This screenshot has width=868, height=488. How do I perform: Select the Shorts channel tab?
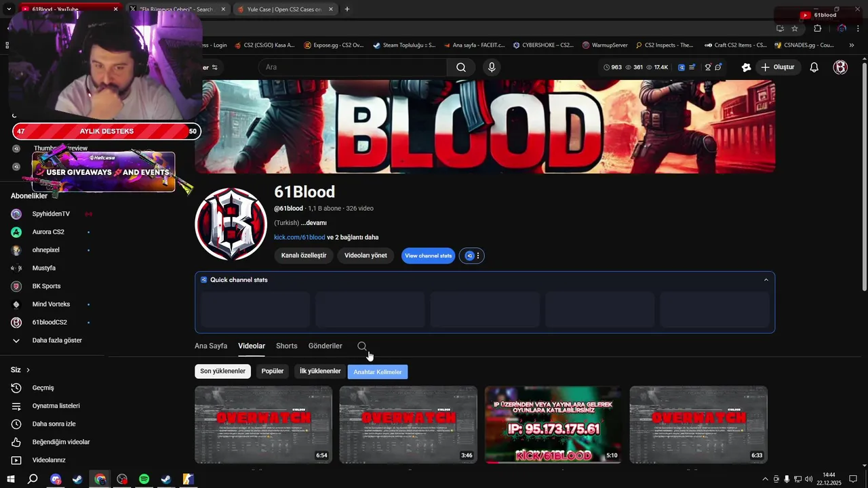pos(286,346)
